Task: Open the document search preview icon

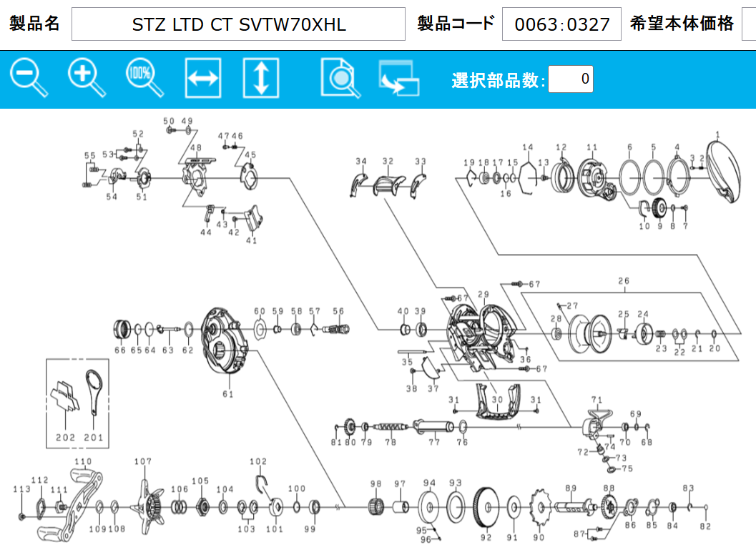Action: pyautogui.click(x=340, y=79)
